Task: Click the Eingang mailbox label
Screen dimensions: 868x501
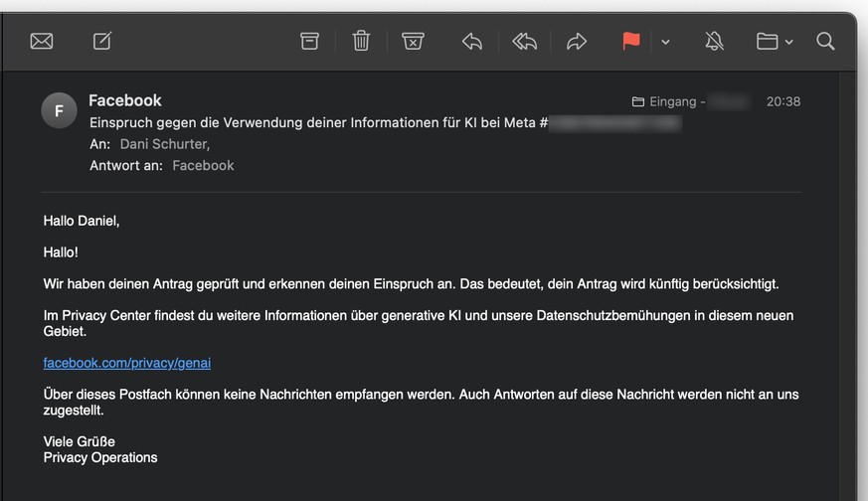Action: point(672,101)
